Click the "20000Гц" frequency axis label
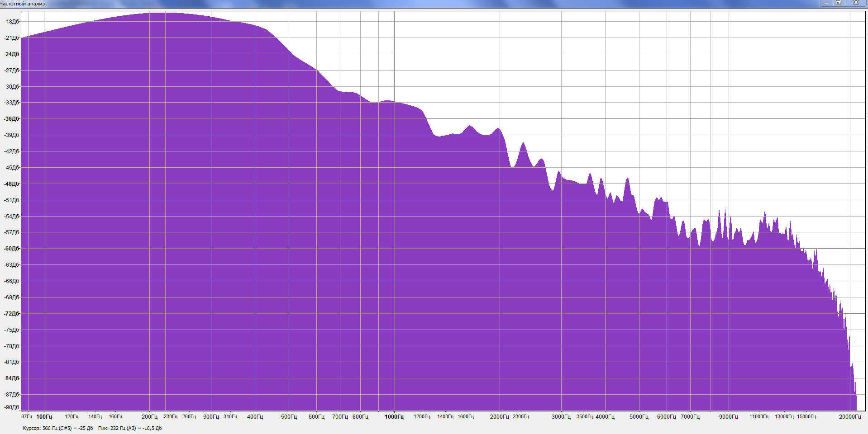 pyautogui.click(x=850, y=417)
